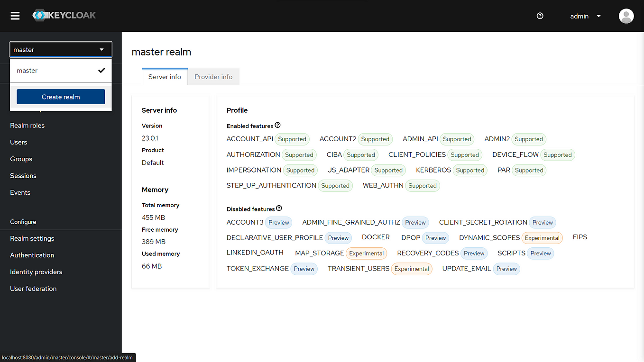Click the Used memory value 66 MB

(x=152, y=266)
